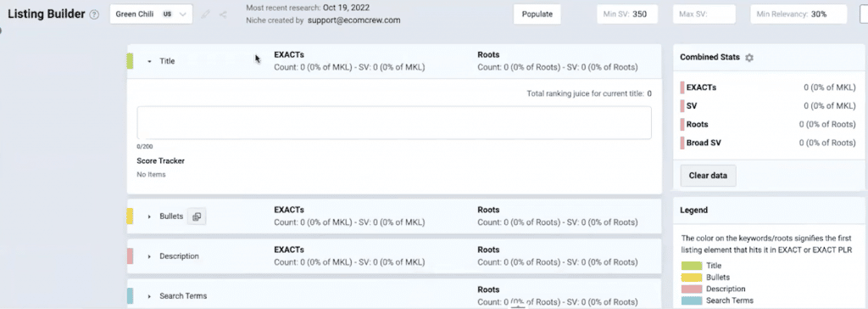The height and width of the screenshot is (309, 868).
Task: Click the Populate button
Action: pyautogui.click(x=537, y=14)
